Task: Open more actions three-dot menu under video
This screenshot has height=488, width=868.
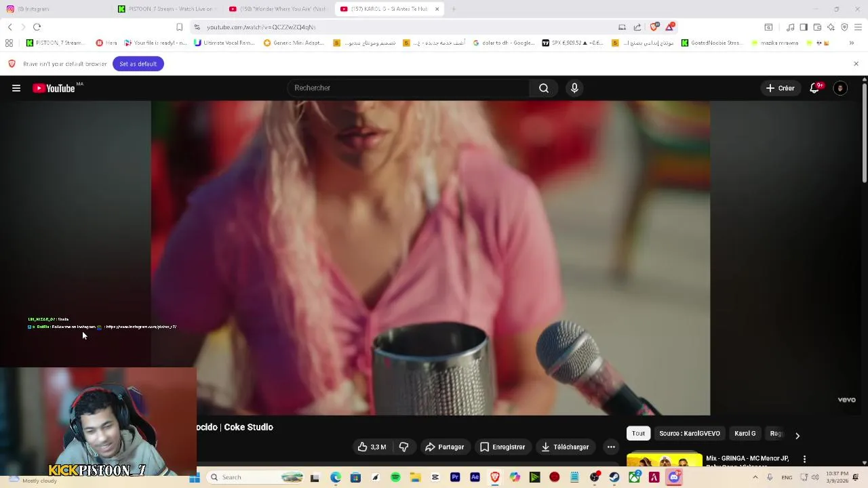Action: 611,447
